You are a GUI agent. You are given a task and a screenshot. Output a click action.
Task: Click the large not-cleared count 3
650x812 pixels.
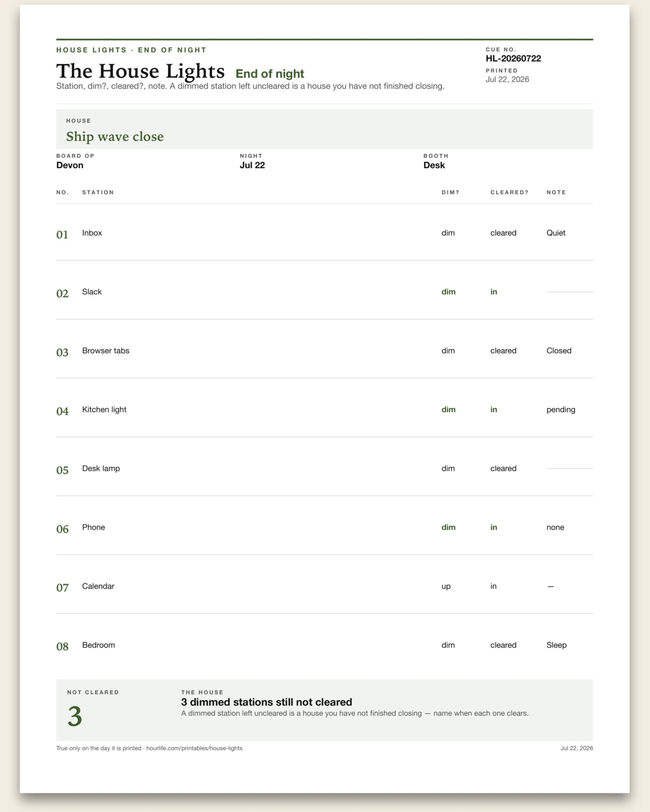point(75,716)
